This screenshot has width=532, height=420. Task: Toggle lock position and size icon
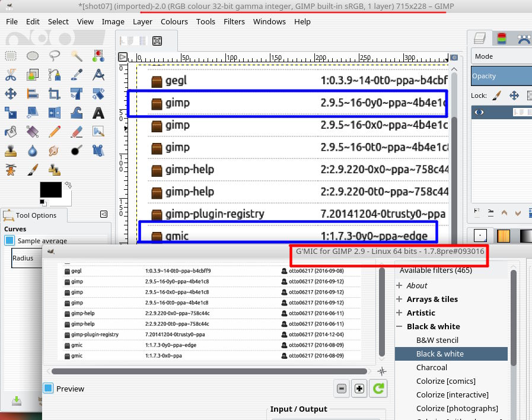tap(514, 96)
